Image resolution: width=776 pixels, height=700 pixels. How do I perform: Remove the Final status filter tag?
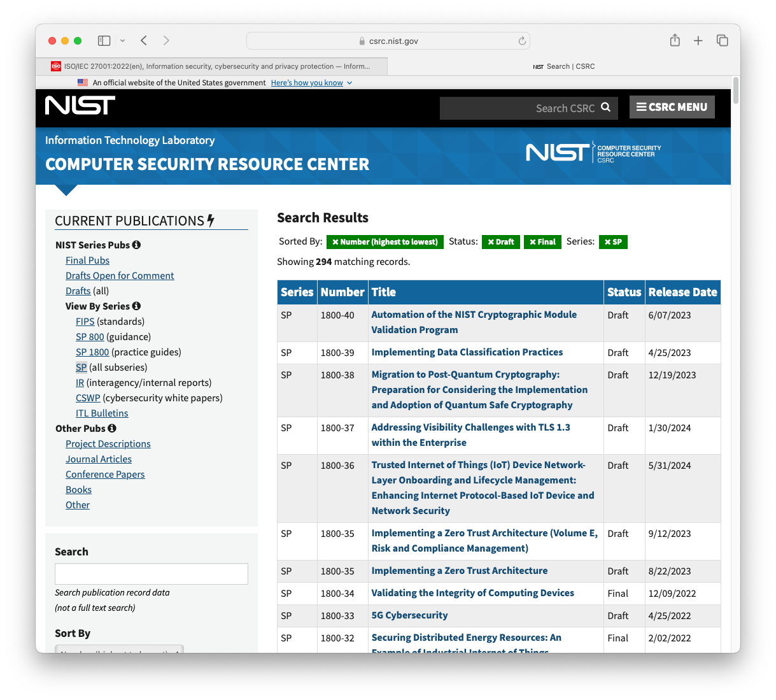pyautogui.click(x=542, y=242)
